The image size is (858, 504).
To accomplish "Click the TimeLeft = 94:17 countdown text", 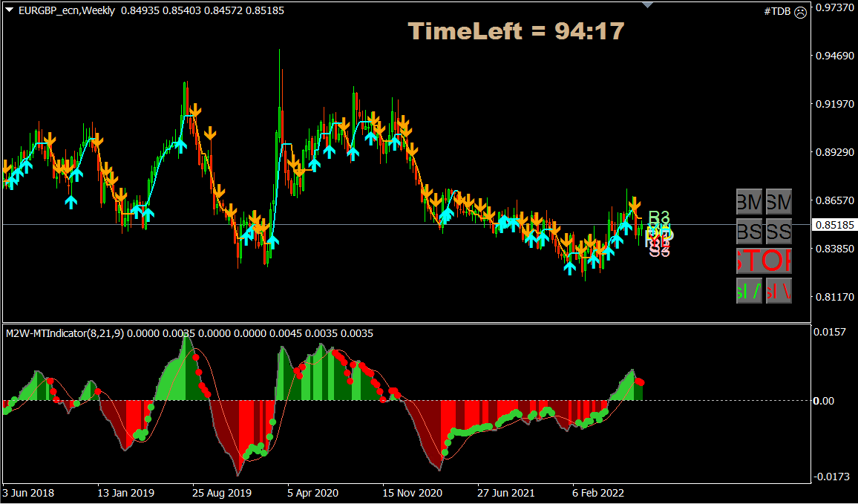I will [517, 30].
